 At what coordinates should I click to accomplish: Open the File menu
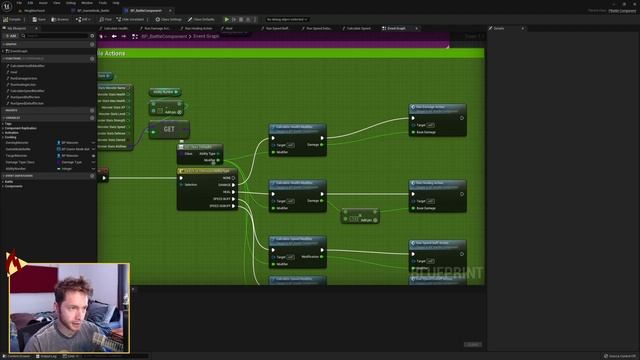[19, 3]
